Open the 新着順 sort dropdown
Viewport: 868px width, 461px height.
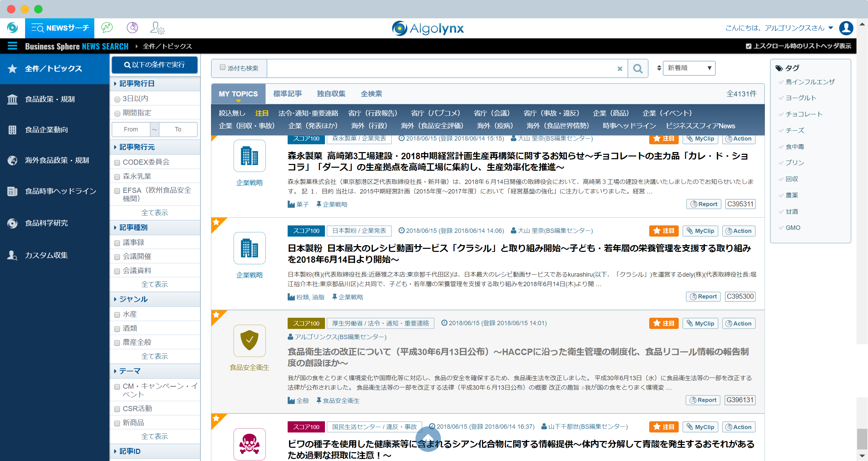pyautogui.click(x=689, y=68)
